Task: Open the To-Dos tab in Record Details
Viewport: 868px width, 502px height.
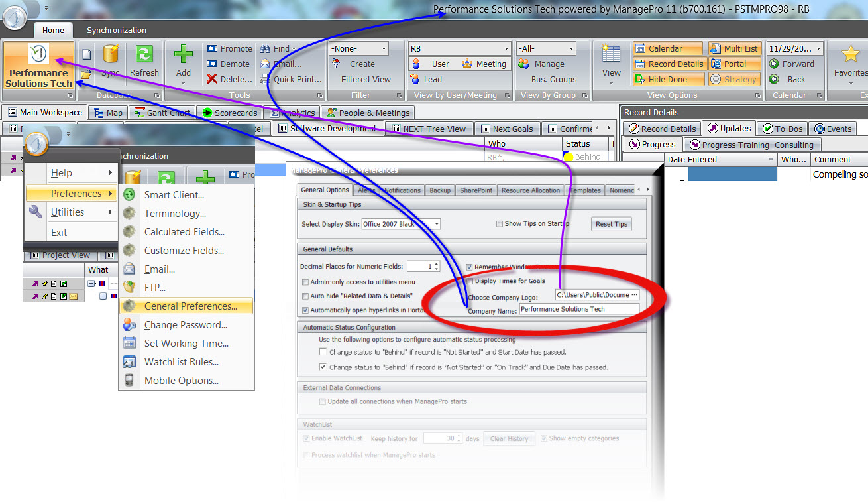Action: [783, 129]
